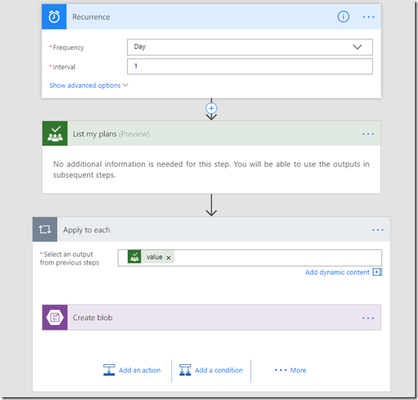This screenshot has width=418, height=400.
Task: Click the Add dynamic content link
Action: point(337,272)
